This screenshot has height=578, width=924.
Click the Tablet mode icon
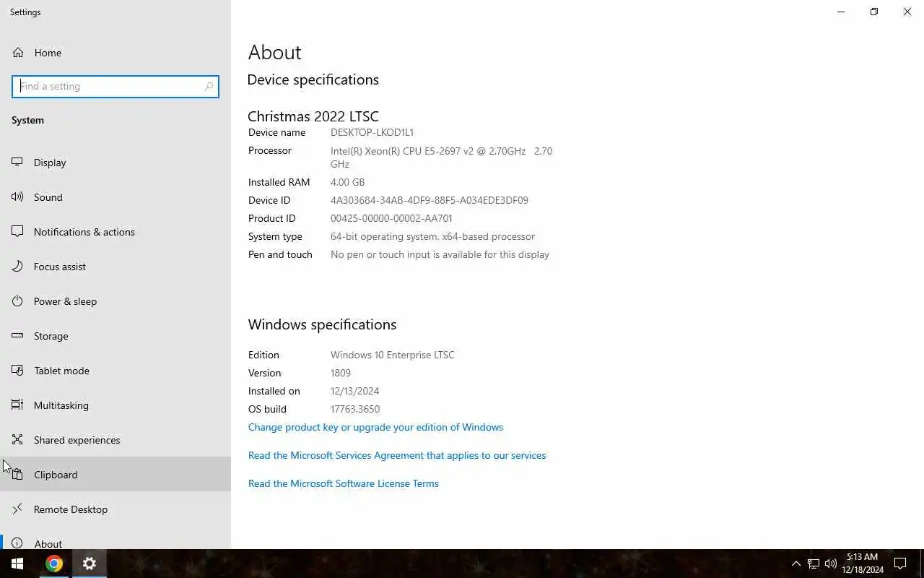tap(17, 371)
